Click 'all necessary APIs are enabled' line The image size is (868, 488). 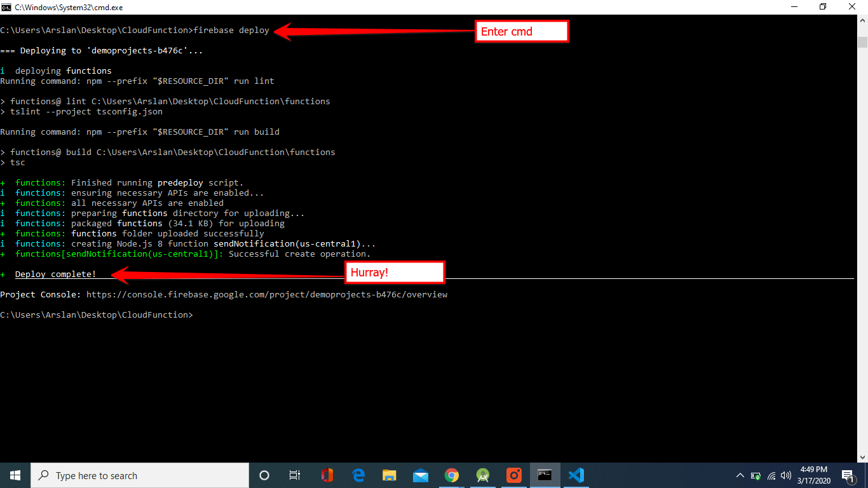click(x=112, y=203)
